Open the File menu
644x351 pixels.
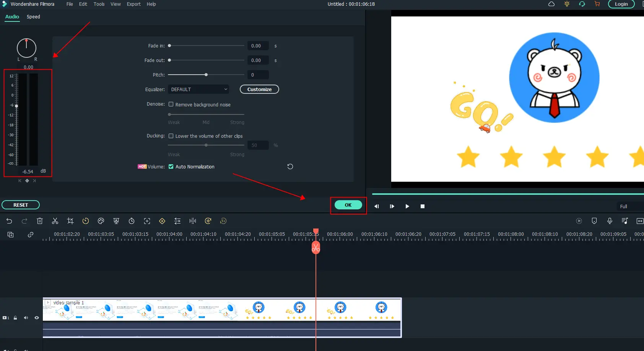[70, 4]
